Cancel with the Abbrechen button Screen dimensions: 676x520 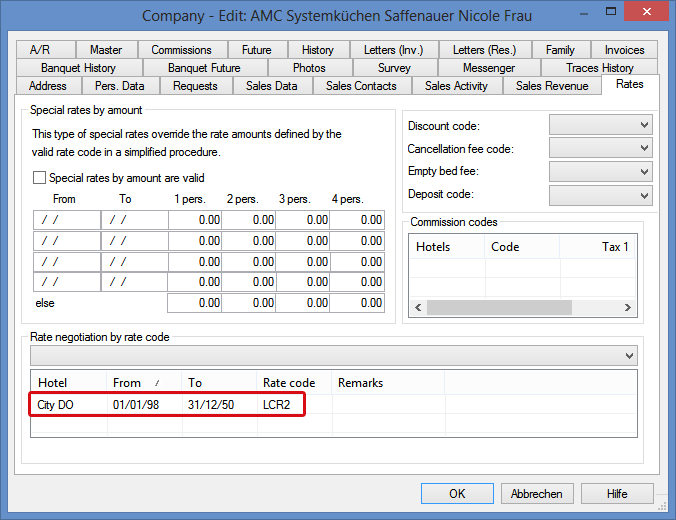[x=537, y=493]
